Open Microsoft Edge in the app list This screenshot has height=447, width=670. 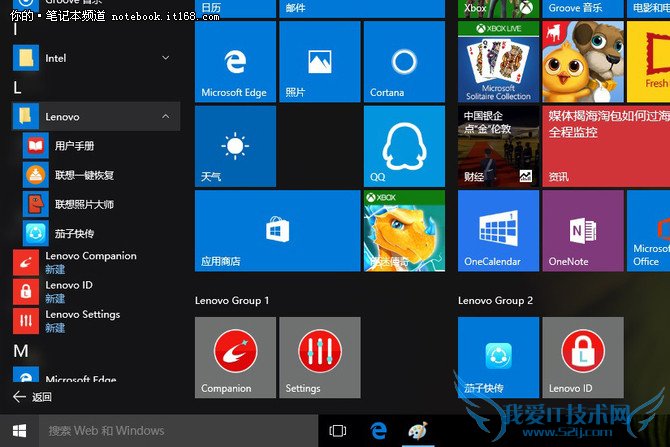pos(96,375)
